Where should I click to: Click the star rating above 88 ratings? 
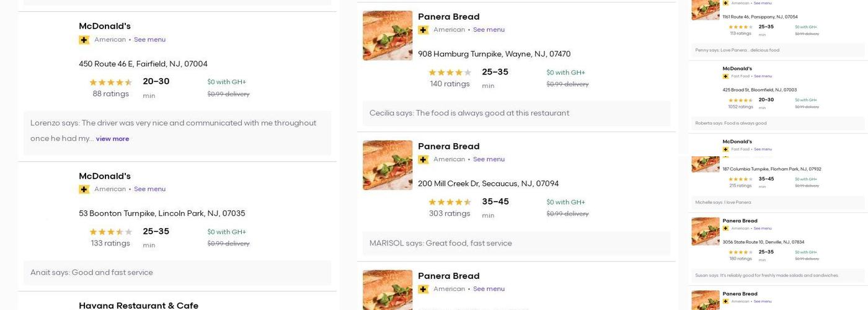coord(110,82)
